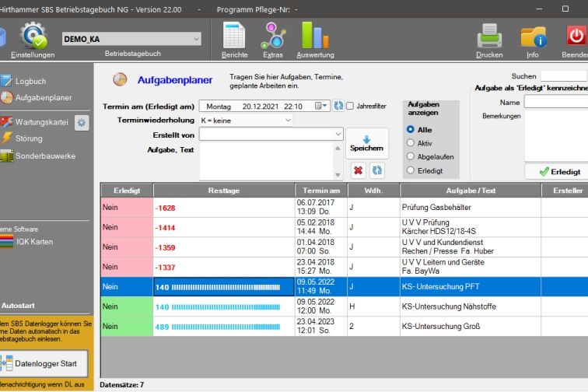Enable the Jahresfilter checkbox
The height and width of the screenshot is (392, 588).
350,106
